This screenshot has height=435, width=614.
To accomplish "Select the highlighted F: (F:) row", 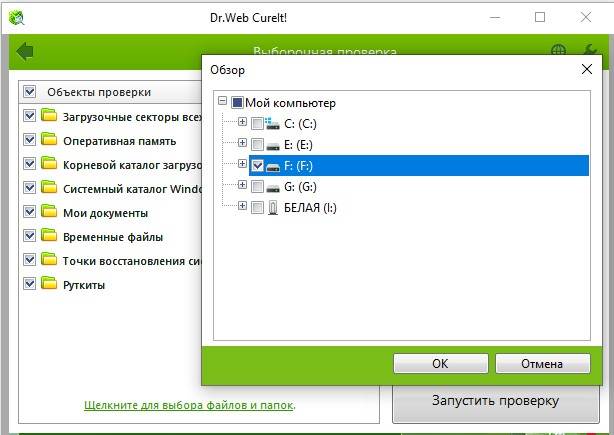I will point(419,166).
